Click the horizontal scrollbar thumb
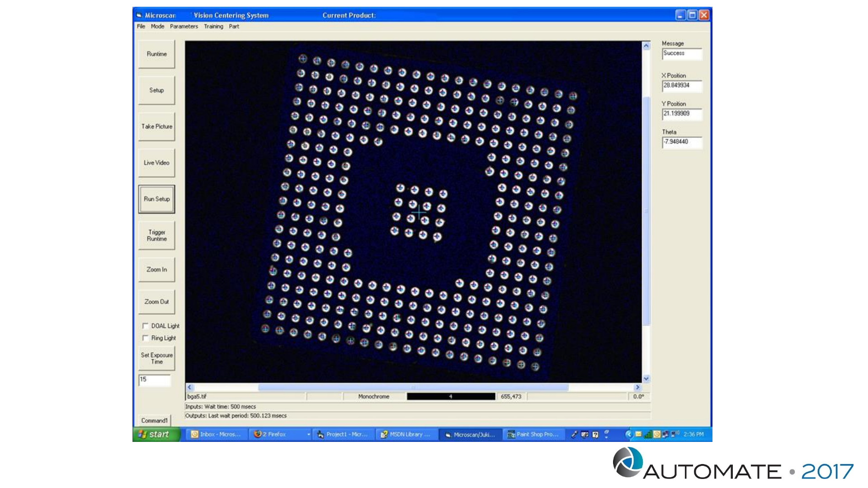Viewport: 868px width, 488px height. point(412,387)
